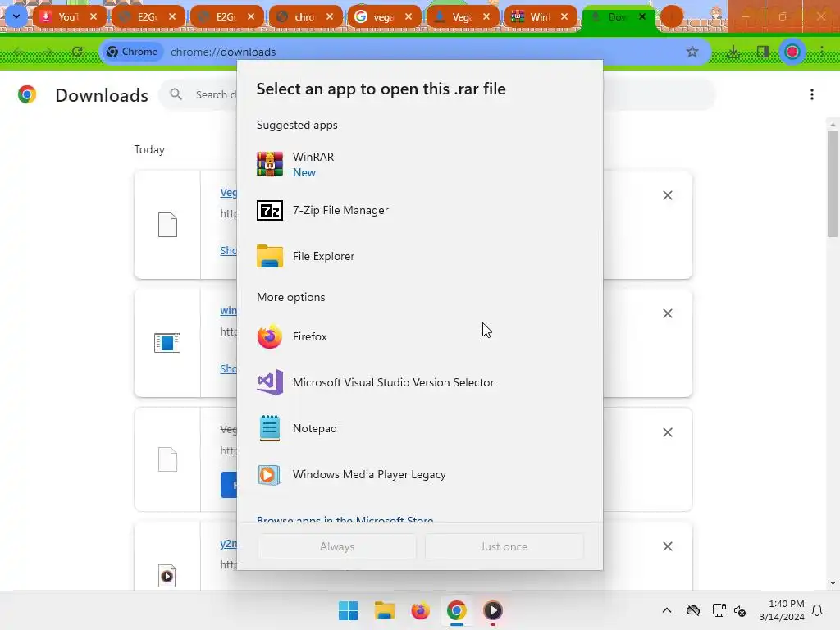Choose Firefox under More options
This screenshot has width=840, height=630.
419,336
